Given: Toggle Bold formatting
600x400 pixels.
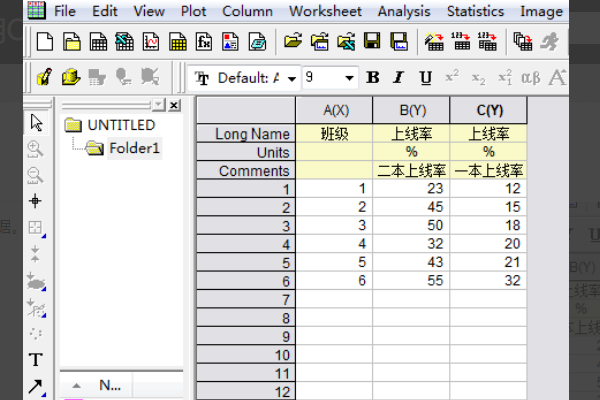Looking at the screenshot, I should pyautogui.click(x=373, y=78).
